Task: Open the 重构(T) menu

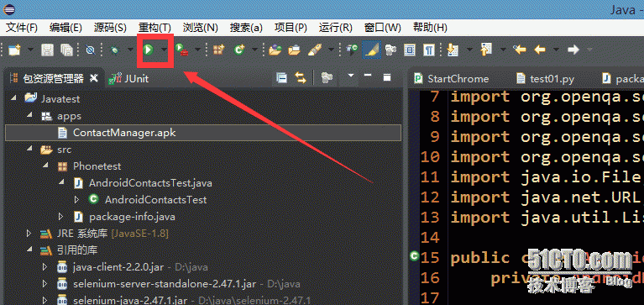Action: click(154, 28)
